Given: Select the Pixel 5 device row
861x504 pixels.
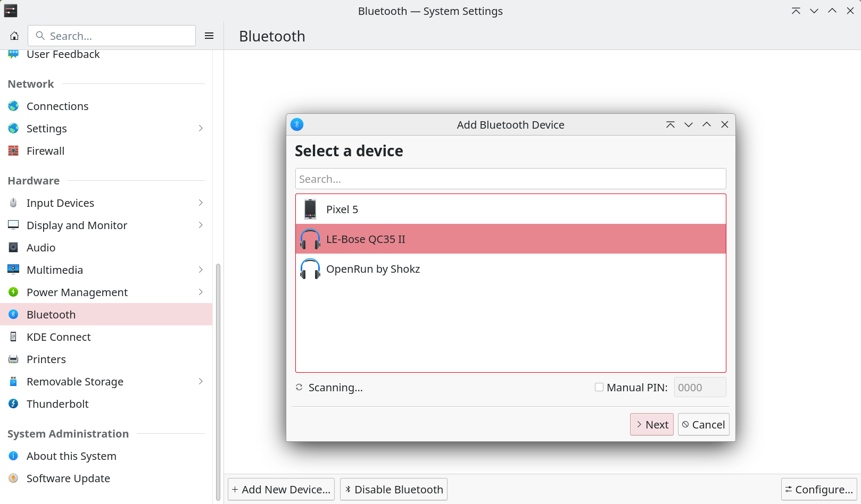Looking at the screenshot, I should (511, 209).
